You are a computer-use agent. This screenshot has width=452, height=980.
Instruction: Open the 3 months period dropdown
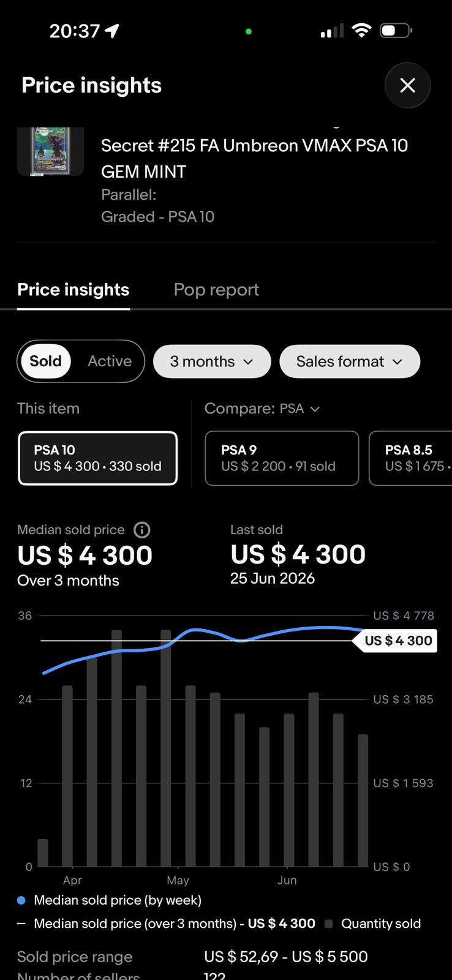click(x=212, y=361)
